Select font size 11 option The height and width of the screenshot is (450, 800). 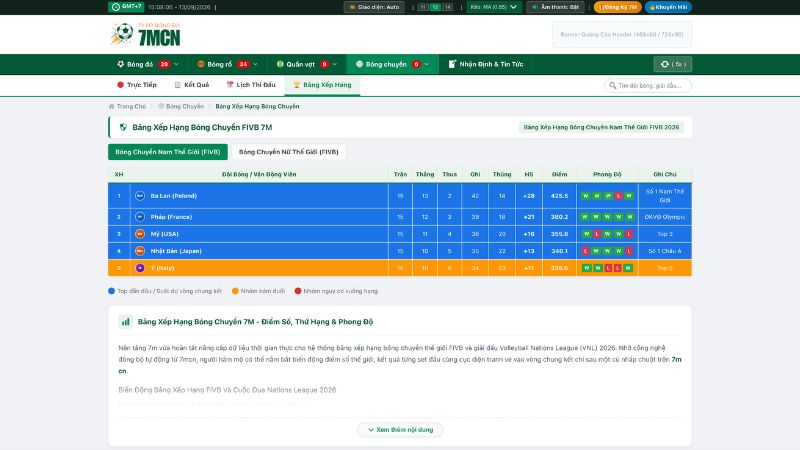point(423,7)
